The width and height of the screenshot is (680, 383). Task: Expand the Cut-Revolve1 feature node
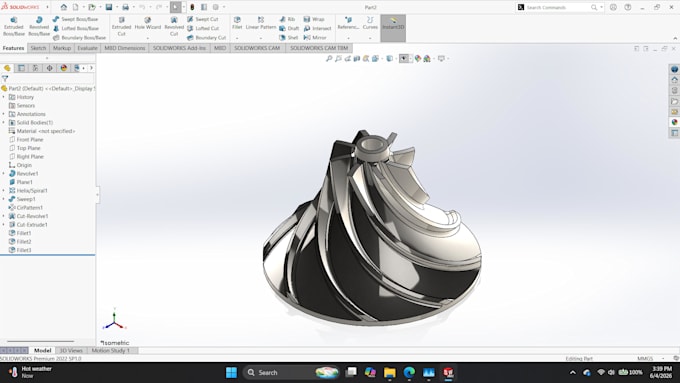pos(4,216)
